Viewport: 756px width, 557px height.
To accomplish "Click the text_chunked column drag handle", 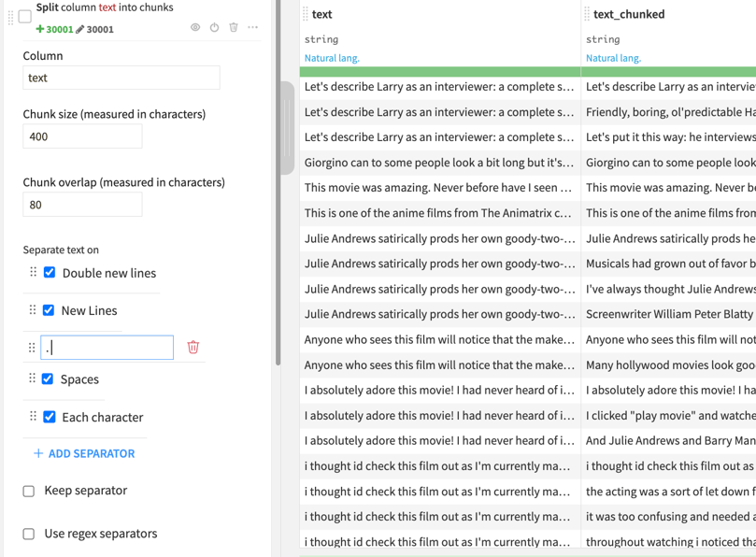I will tap(587, 14).
